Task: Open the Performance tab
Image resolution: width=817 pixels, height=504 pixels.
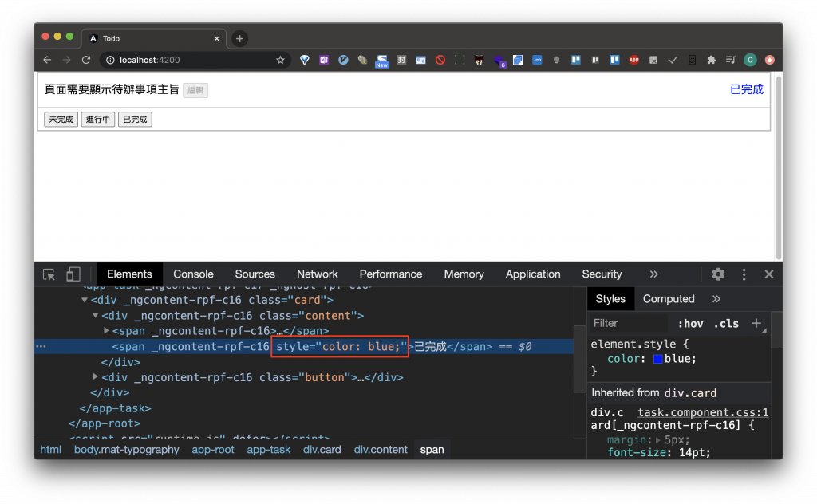Action: pyautogui.click(x=391, y=274)
